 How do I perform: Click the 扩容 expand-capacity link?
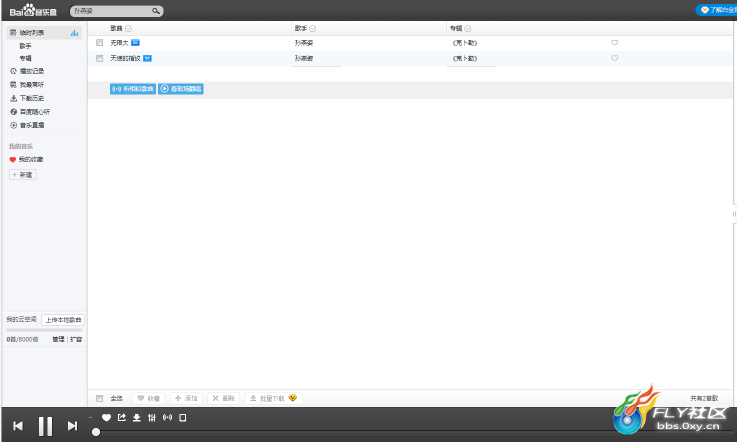pos(76,339)
